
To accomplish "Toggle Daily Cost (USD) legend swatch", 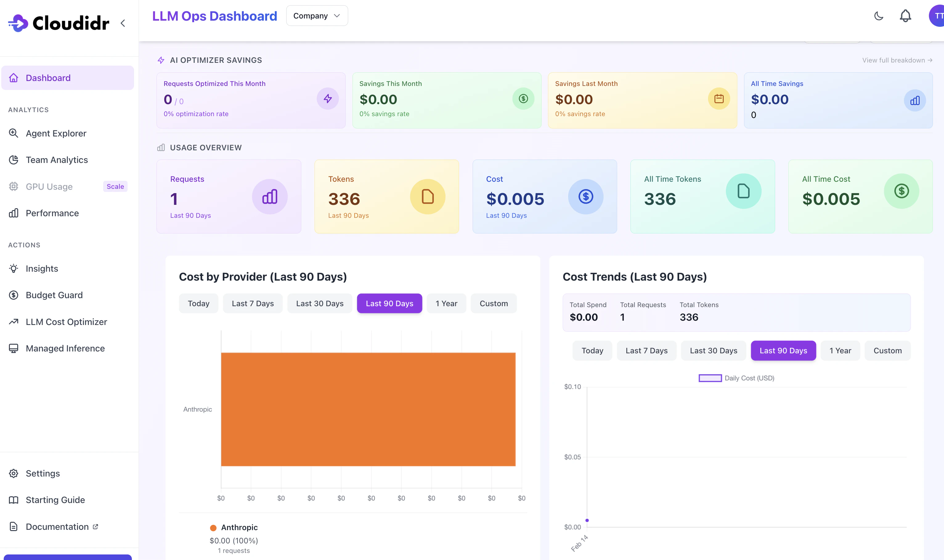I will pos(710,378).
